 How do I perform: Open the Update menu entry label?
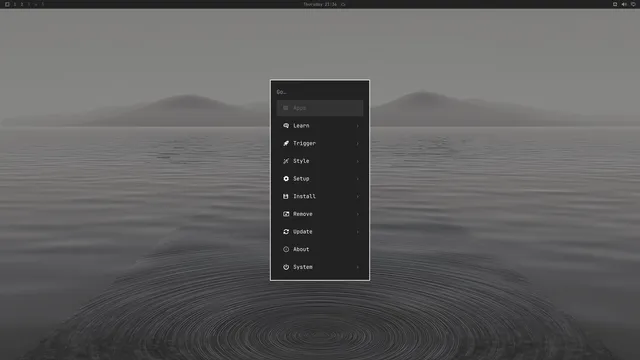303,231
